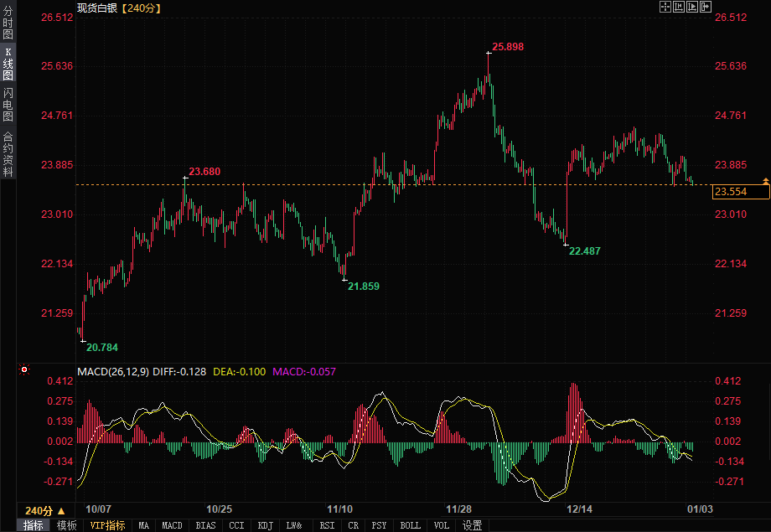Click the MACD(26,12,9) indicator title

[112, 370]
